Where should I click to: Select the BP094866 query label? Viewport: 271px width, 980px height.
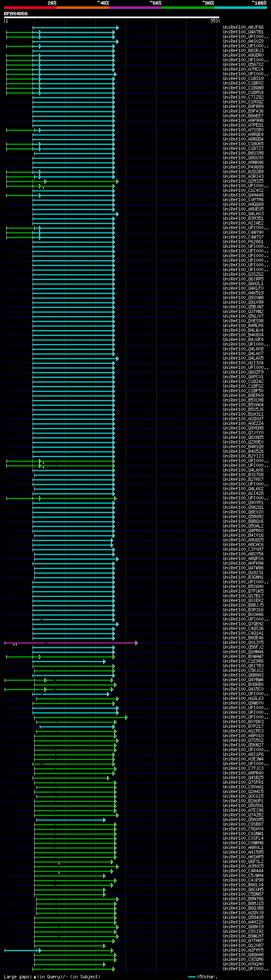click(16, 14)
